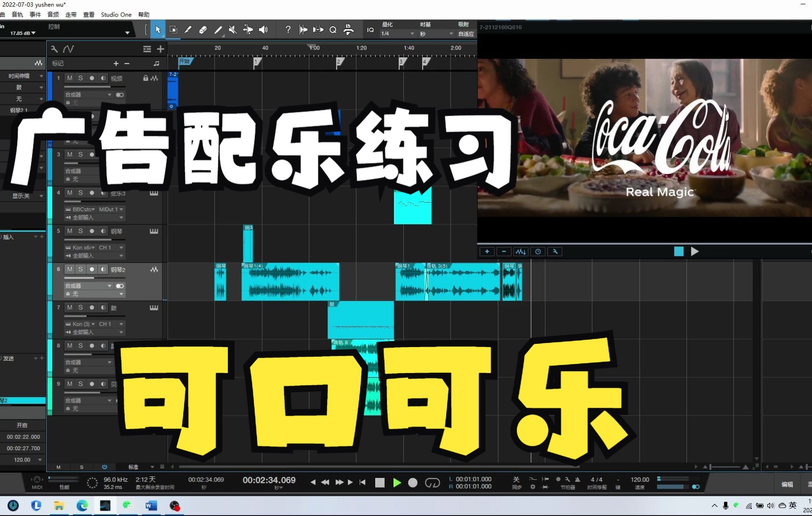Image resolution: width=812 pixels, height=516 pixels.
Task: Toggle loop mode in transport
Action: click(432, 483)
